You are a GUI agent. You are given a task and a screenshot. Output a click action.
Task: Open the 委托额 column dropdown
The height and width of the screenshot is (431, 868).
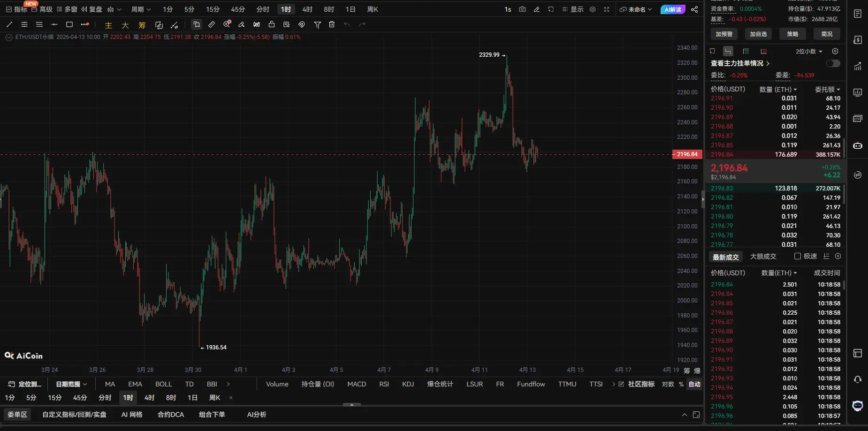(x=827, y=89)
